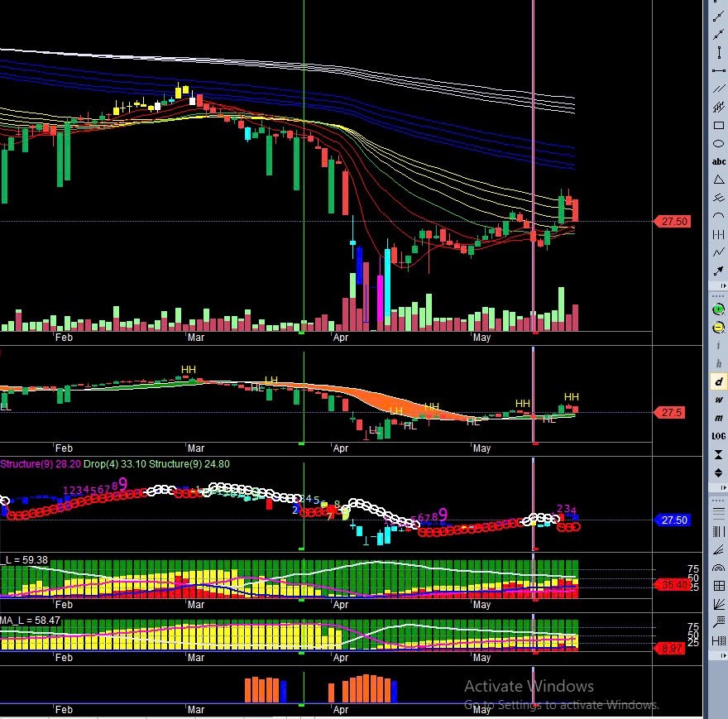Click the blue 27.50 price label
The height and width of the screenshot is (719, 728).
click(x=673, y=520)
